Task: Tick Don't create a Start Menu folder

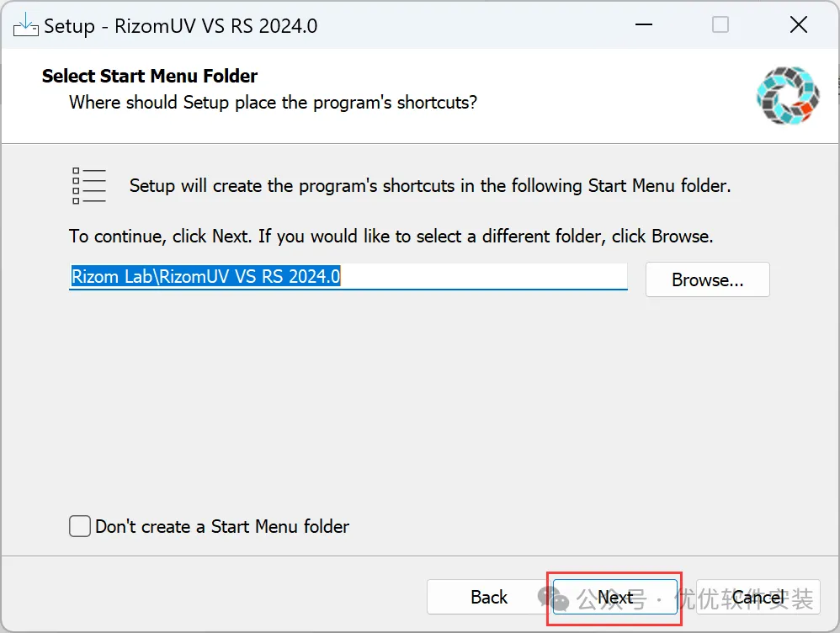Action: [80, 526]
